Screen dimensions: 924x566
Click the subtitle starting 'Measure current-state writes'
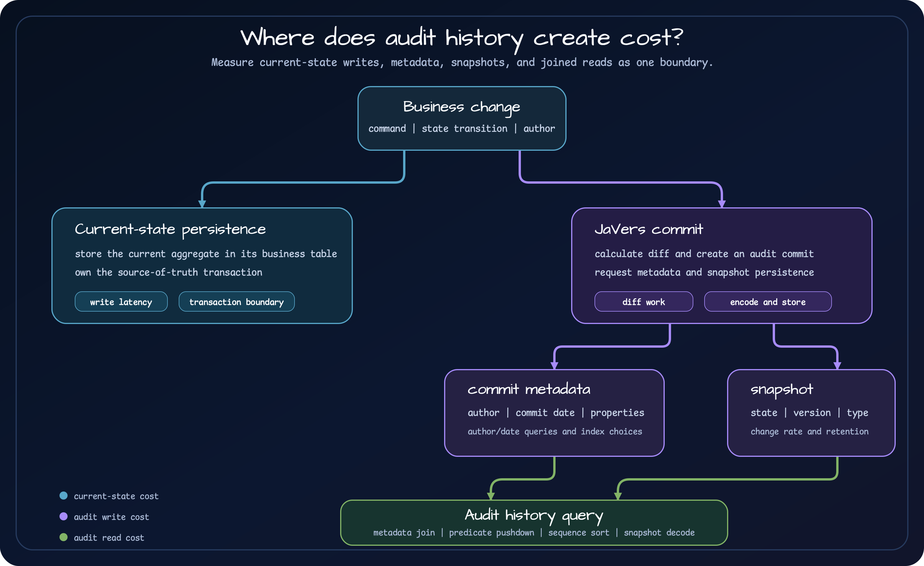pos(462,62)
